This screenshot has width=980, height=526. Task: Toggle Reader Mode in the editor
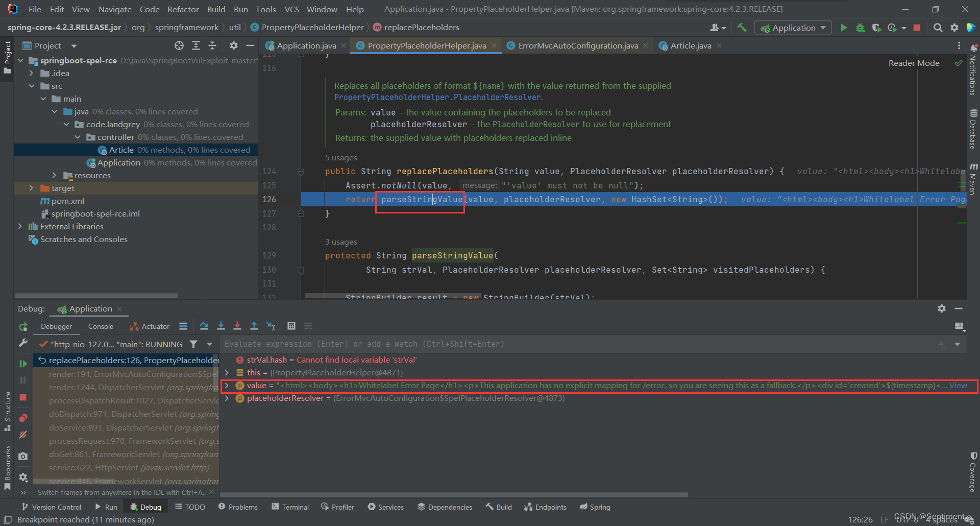click(x=914, y=63)
